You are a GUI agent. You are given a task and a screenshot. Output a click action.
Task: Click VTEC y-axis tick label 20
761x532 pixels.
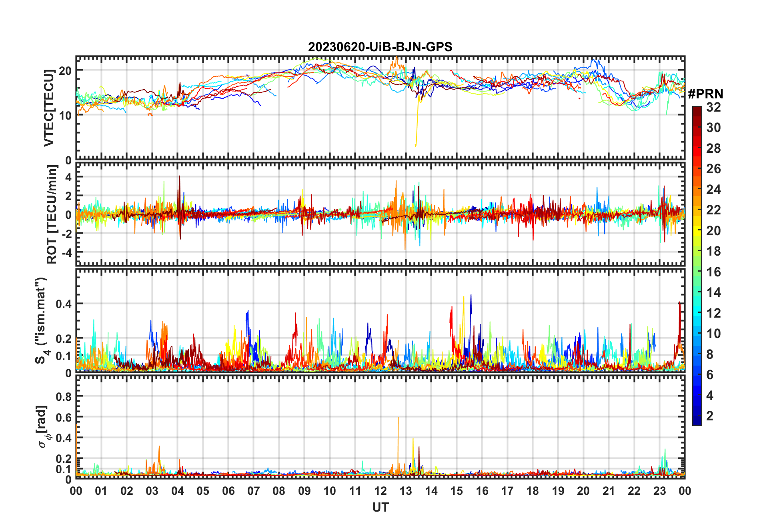click(65, 71)
